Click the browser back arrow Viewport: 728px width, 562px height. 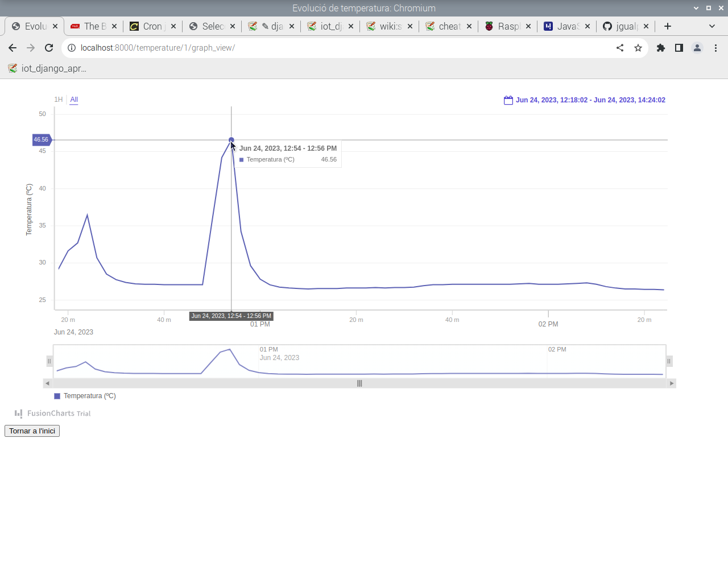pyautogui.click(x=13, y=48)
